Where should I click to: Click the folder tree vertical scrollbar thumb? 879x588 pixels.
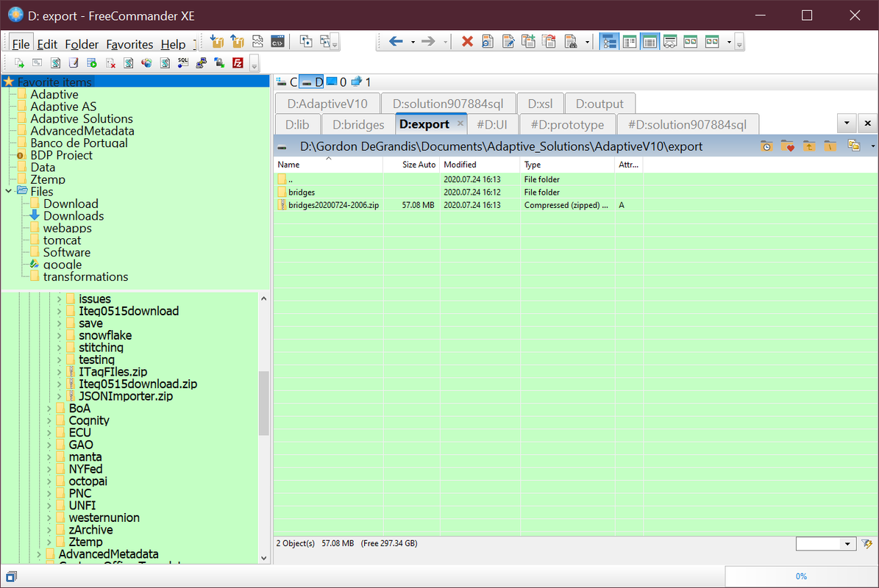tap(263, 404)
